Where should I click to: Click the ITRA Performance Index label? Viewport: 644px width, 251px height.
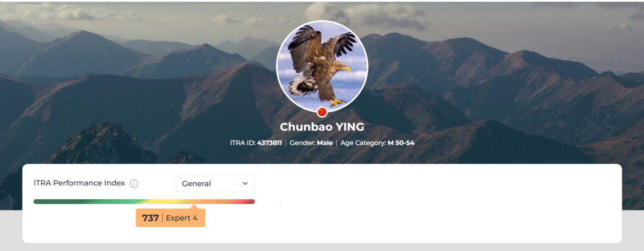[x=79, y=183]
